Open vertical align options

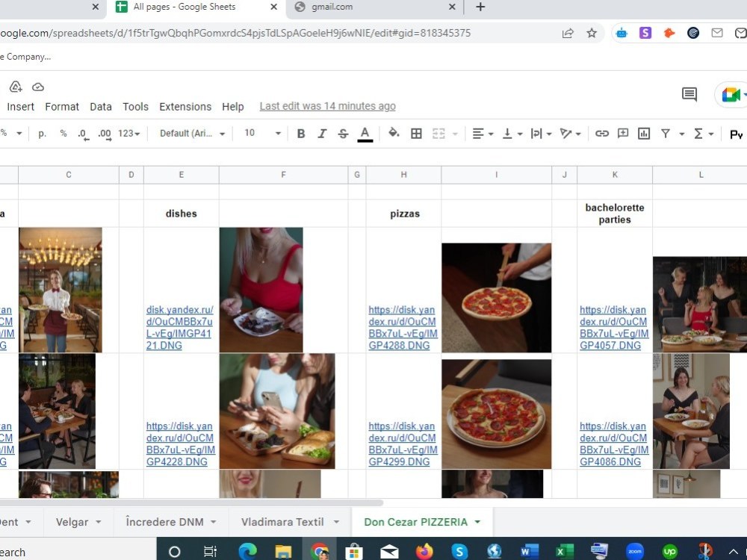[x=512, y=134]
